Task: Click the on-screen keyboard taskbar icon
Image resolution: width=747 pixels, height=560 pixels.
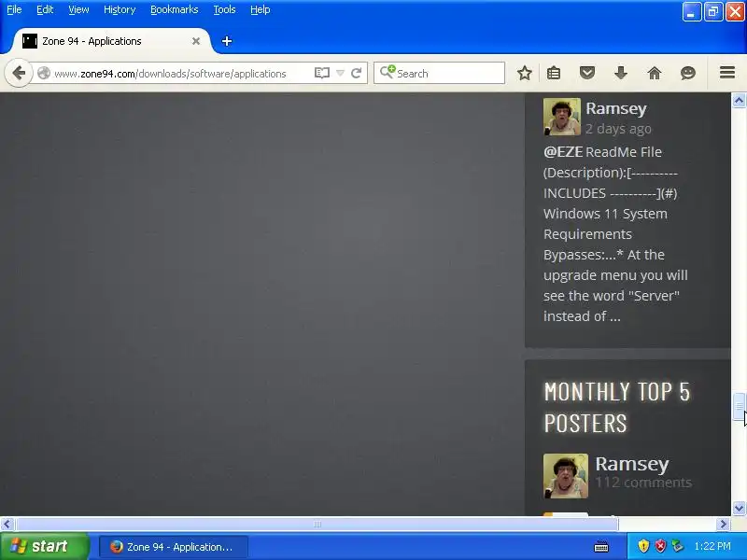Action: [x=601, y=547]
